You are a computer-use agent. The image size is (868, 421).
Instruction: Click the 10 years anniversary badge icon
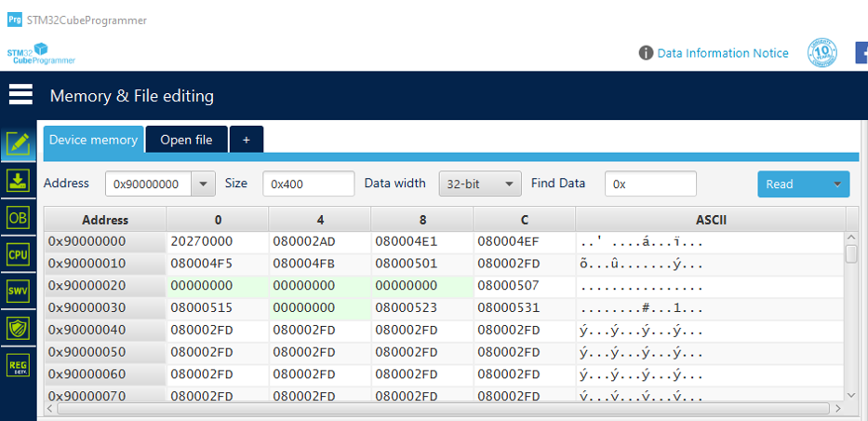coord(822,53)
